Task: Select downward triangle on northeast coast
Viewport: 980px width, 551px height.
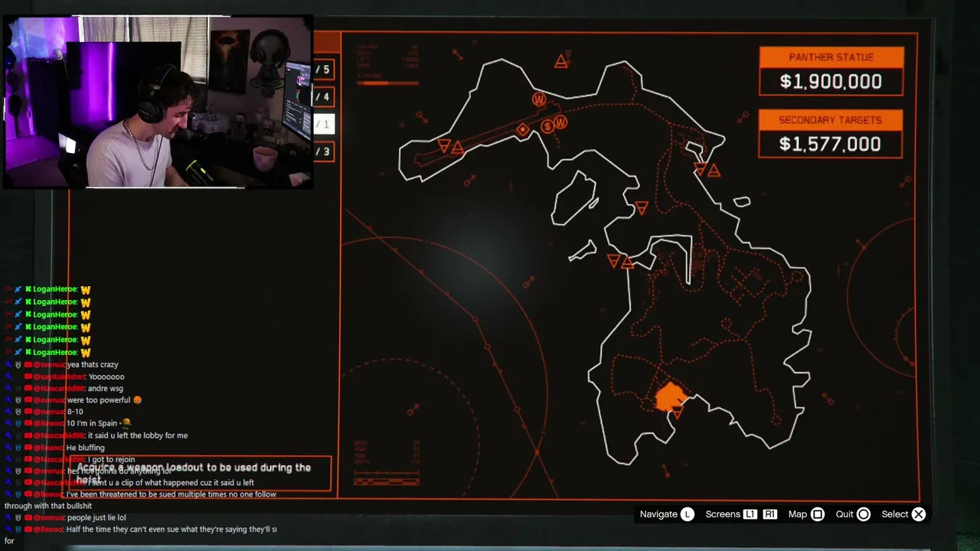Action: pos(700,168)
